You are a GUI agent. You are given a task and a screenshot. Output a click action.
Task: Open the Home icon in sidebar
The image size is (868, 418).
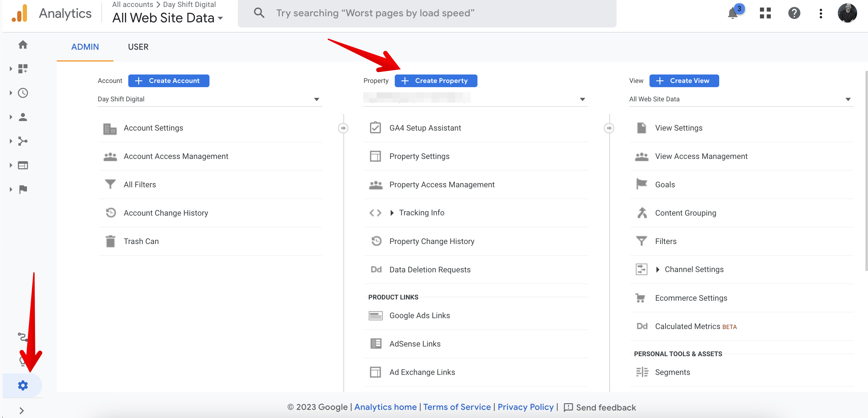click(x=23, y=44)
